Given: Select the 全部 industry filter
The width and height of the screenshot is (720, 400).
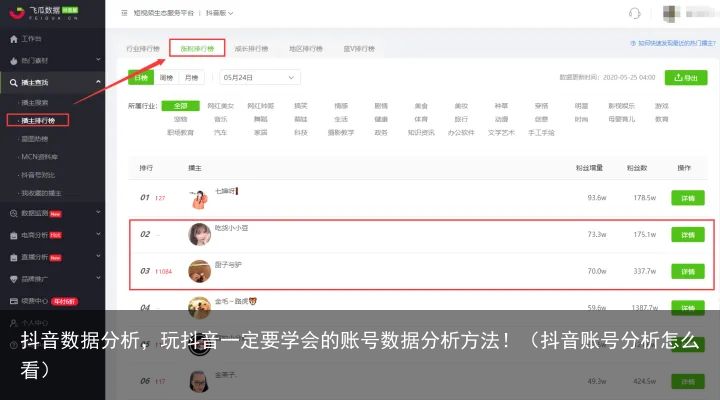Looking at the screenshot, I should tap(180, 106).
